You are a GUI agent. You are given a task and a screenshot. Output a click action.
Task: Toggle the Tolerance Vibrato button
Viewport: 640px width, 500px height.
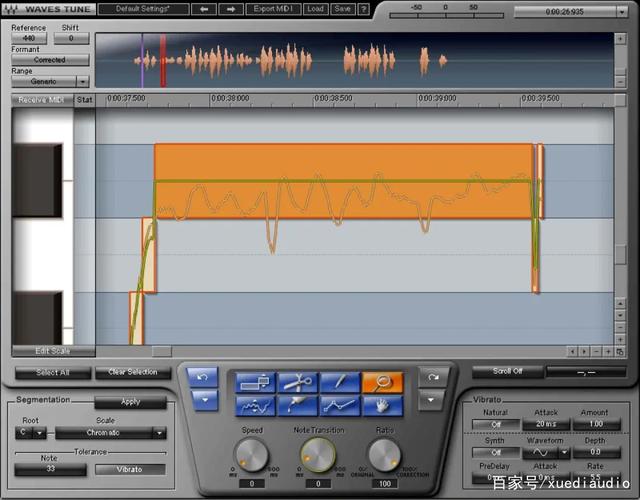pyautogui.click(x=130, y=469)
